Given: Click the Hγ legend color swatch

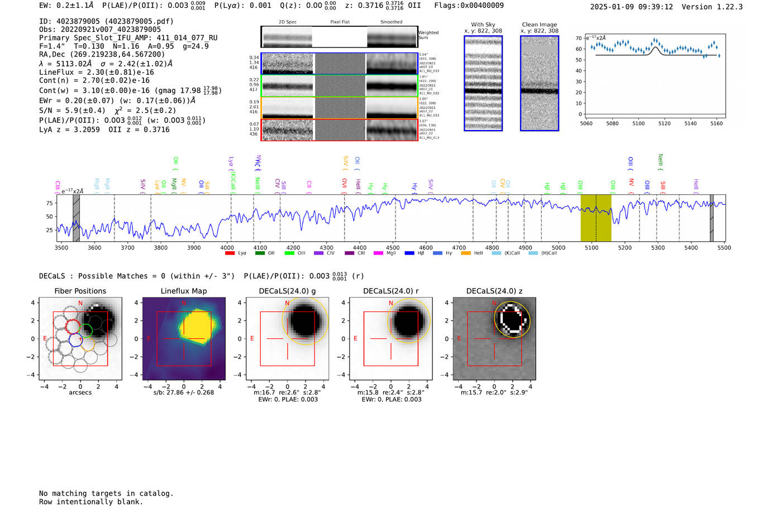Looking at the screenshot, I should 438,253.
